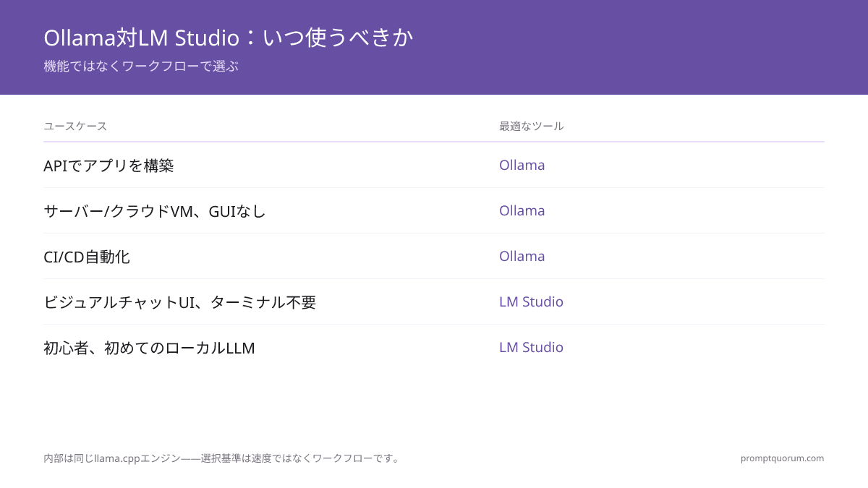Click the '最適なツール' column header

[532, 126]
